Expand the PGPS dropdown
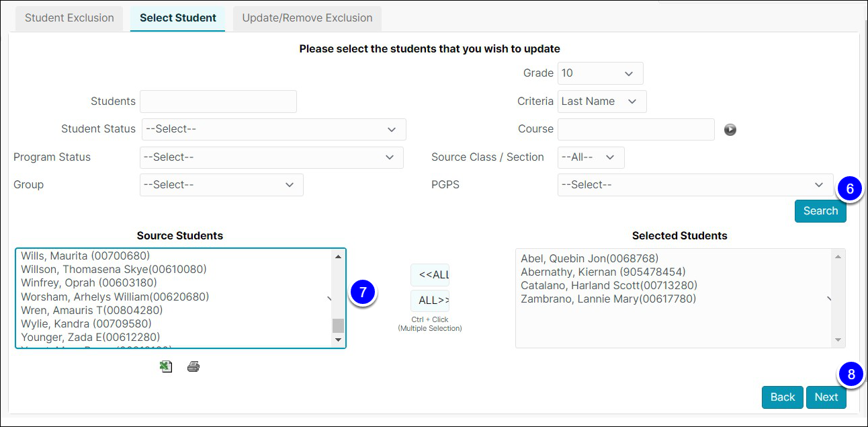The image size is (868, 427). click(695, 185)
